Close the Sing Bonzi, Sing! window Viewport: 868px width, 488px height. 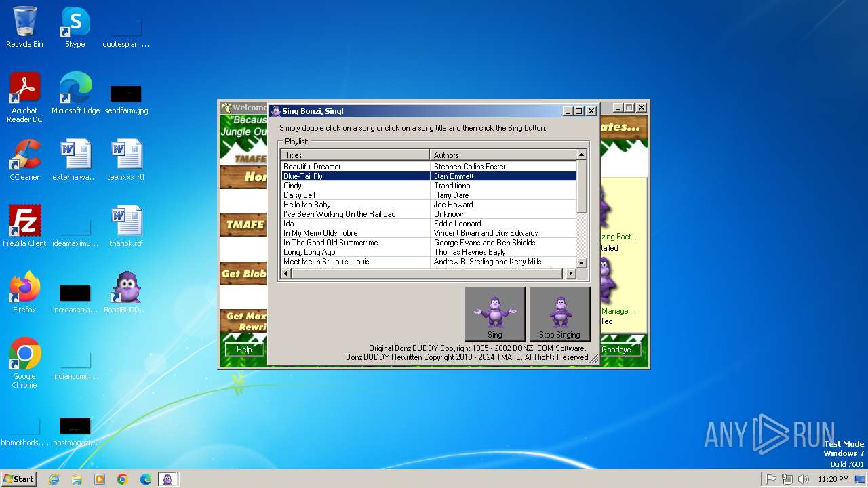[x=591, y=111]
